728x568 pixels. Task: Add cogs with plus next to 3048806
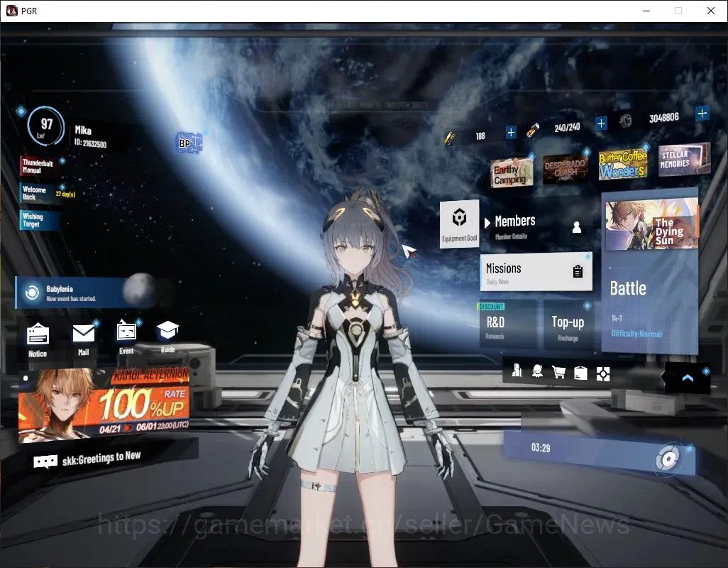702,113
